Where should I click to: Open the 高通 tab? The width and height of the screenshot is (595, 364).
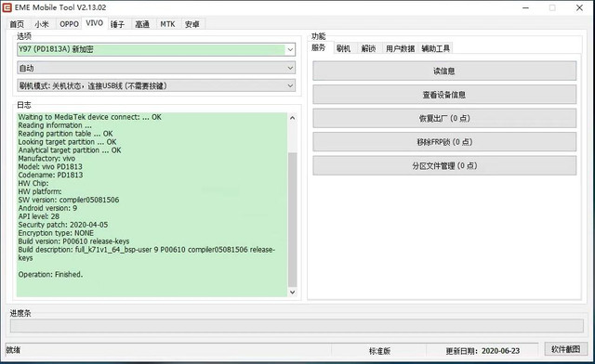pos(142,24)
